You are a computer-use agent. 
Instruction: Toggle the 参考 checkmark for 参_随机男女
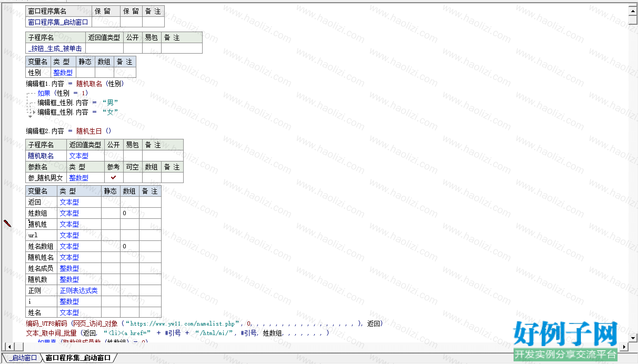coord(113,178)
